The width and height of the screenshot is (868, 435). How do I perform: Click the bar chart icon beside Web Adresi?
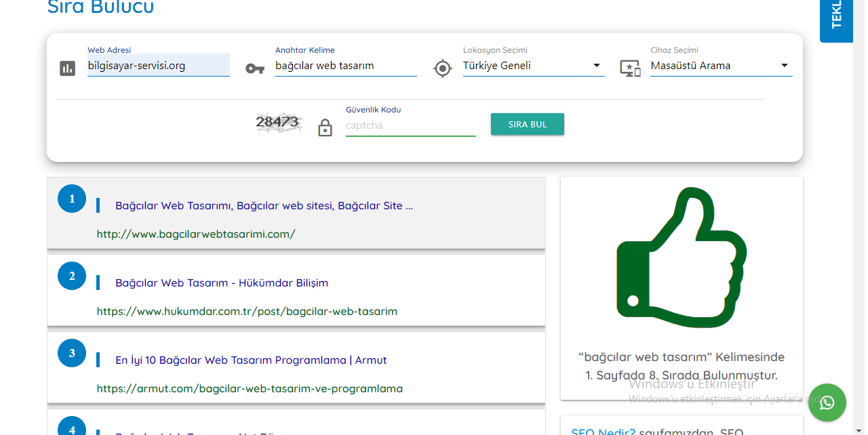(x=67, y=68)
